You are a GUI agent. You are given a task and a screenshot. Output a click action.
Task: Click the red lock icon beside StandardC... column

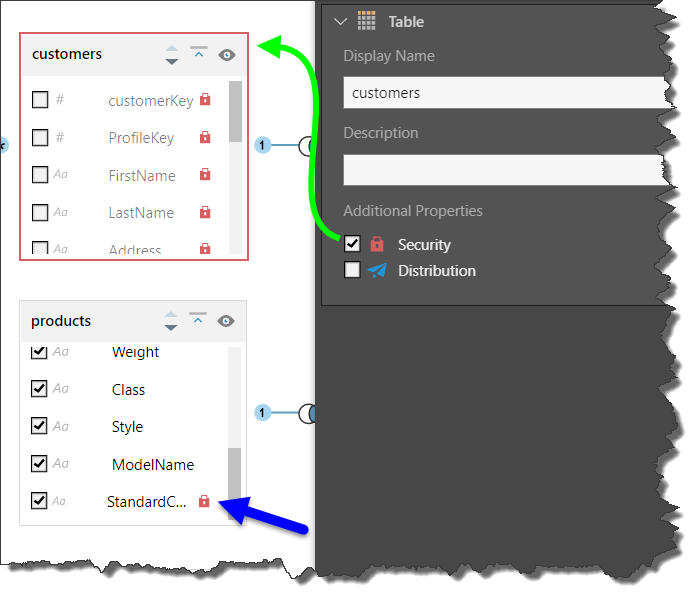[x=204, y=501]
